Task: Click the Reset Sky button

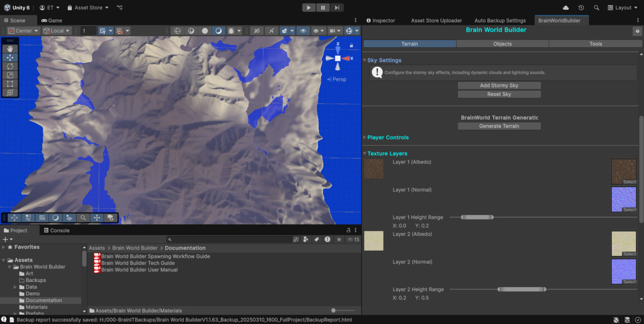Action: (x=499, y=94)
